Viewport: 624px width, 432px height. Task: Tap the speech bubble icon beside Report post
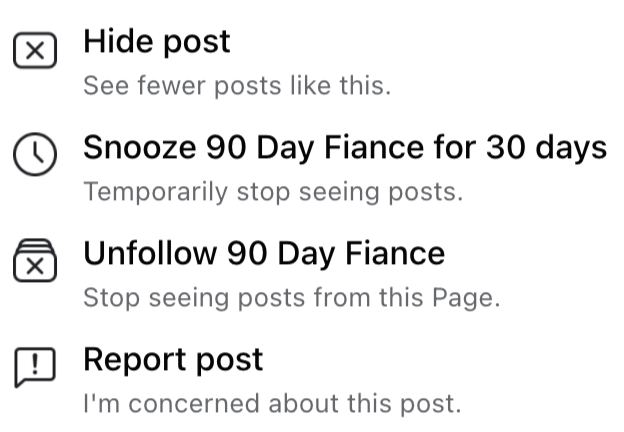[35, 368]
